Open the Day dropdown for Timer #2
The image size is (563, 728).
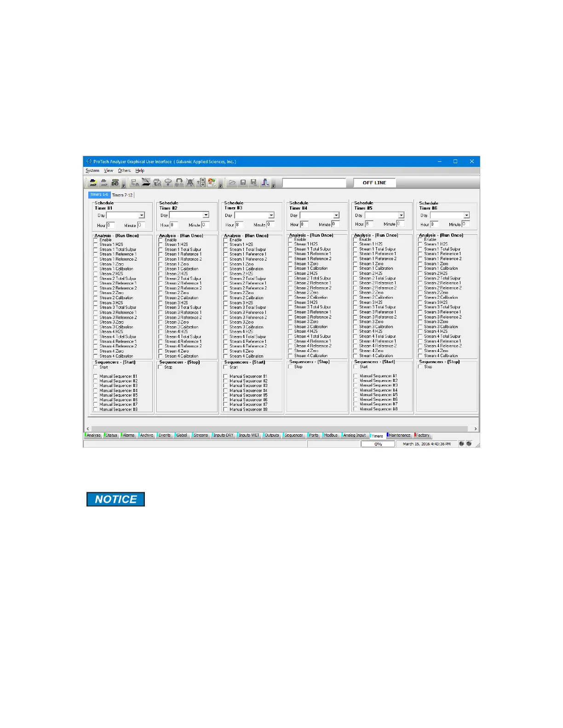tap(206, 215)
